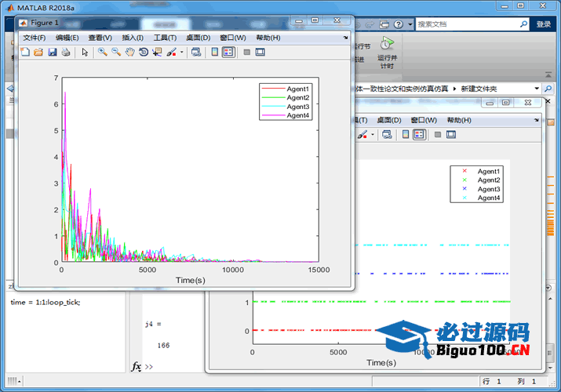This screenshot has width=561, height=392.
Task: Click Agent4 magenta line sample in Figure 1 legend
Action: tap(272, 116)
